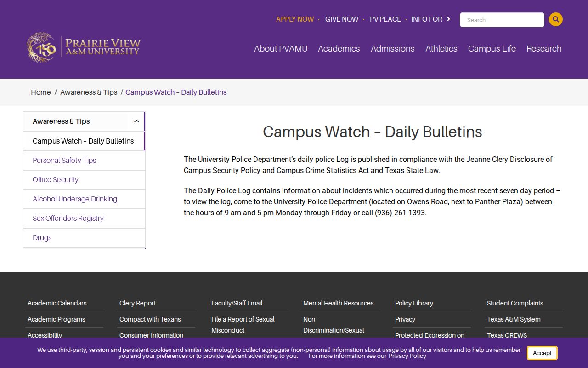This screenshot has height=368, width=588.
Task: Open the Mental Health Resources footer link
Action: [x=339, y=303]
